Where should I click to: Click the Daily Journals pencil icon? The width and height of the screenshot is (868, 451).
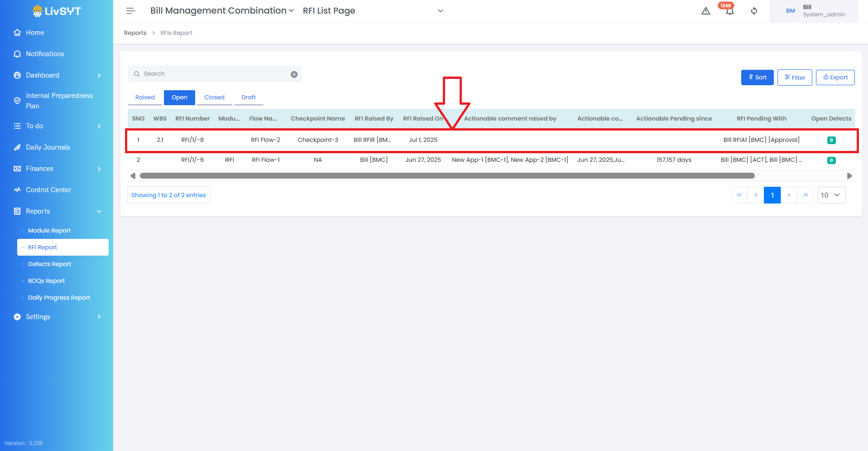pyautogui.click(x=17, y=147)
